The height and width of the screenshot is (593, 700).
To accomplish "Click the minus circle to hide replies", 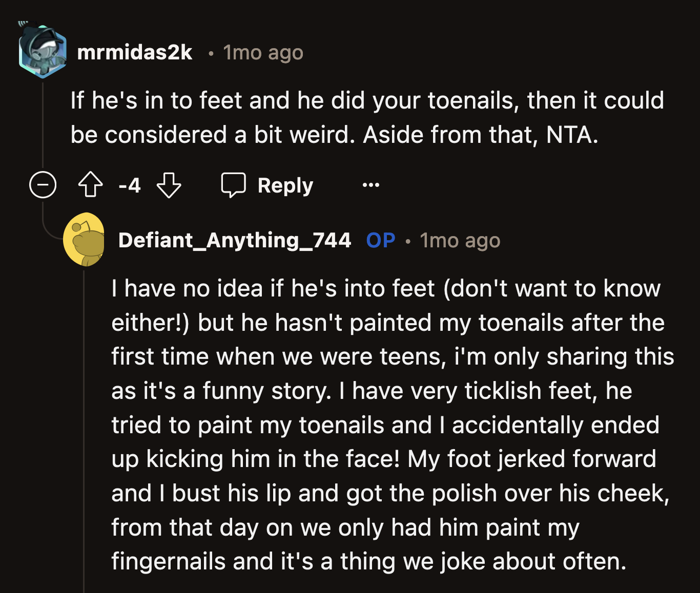I will (x=43, y=185).
